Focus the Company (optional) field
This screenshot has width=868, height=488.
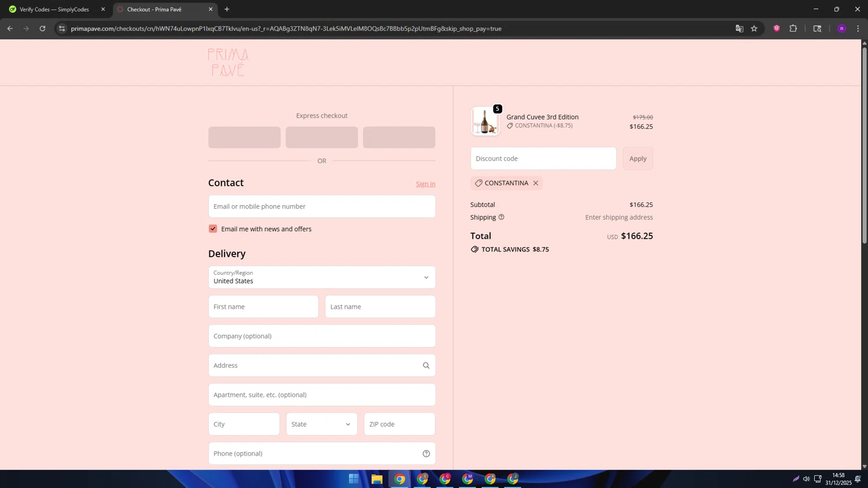[322, 336]
